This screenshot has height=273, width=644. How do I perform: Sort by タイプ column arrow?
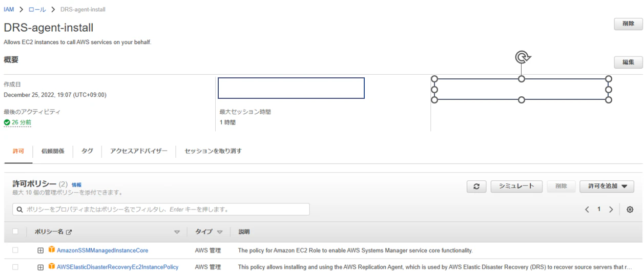(221, 233)
